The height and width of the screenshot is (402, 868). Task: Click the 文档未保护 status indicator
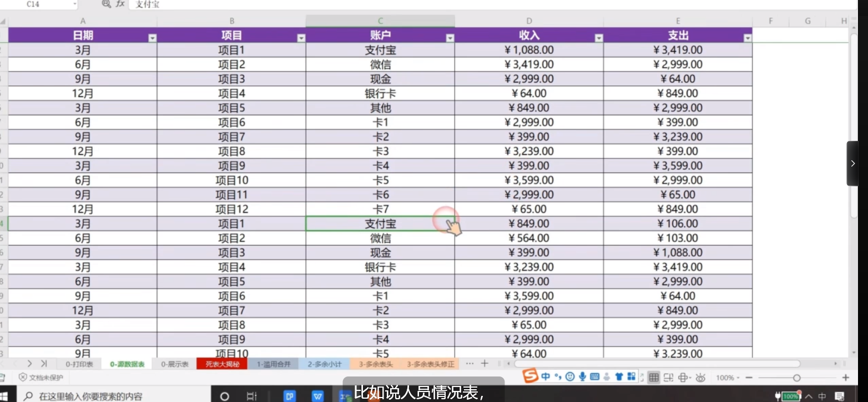coord(41,378)
